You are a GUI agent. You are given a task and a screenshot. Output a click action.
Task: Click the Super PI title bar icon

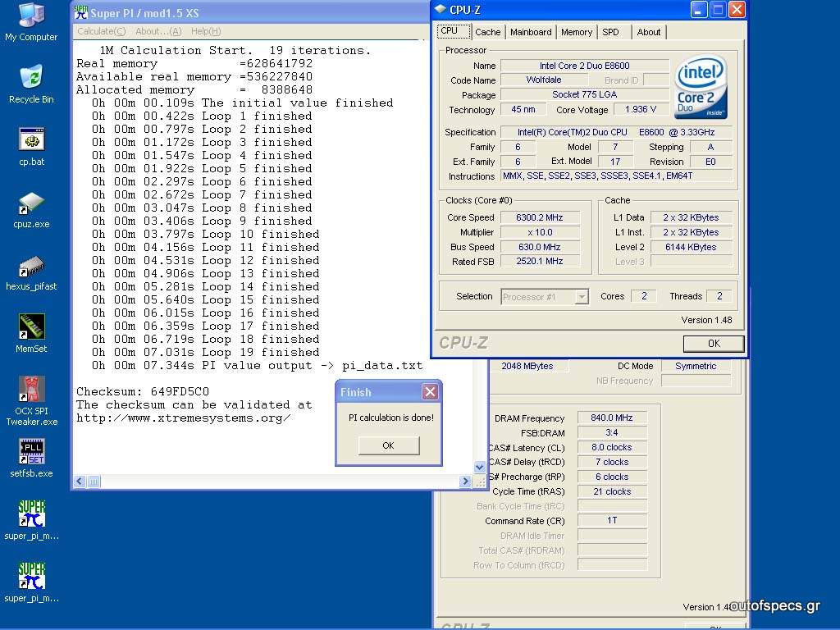point(81,13)
